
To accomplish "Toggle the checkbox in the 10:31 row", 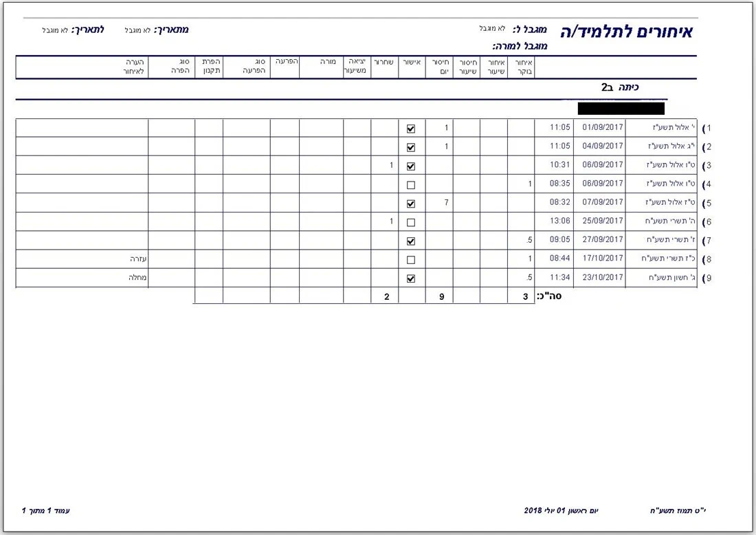I will pos(411,166).
